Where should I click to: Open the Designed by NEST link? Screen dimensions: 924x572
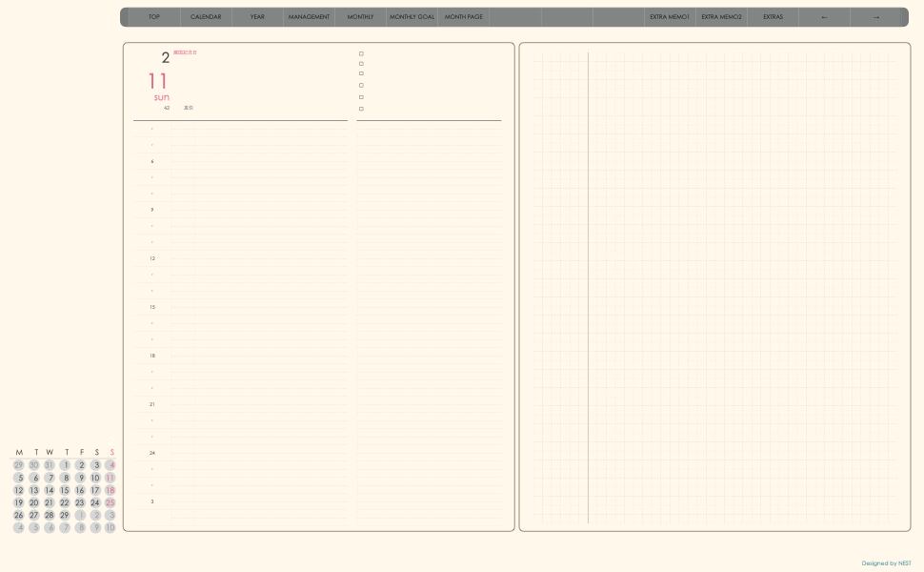point(886,563)
